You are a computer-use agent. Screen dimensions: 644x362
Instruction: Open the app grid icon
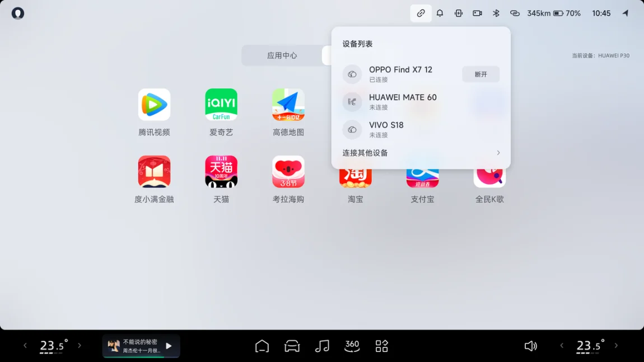[381, 346]
